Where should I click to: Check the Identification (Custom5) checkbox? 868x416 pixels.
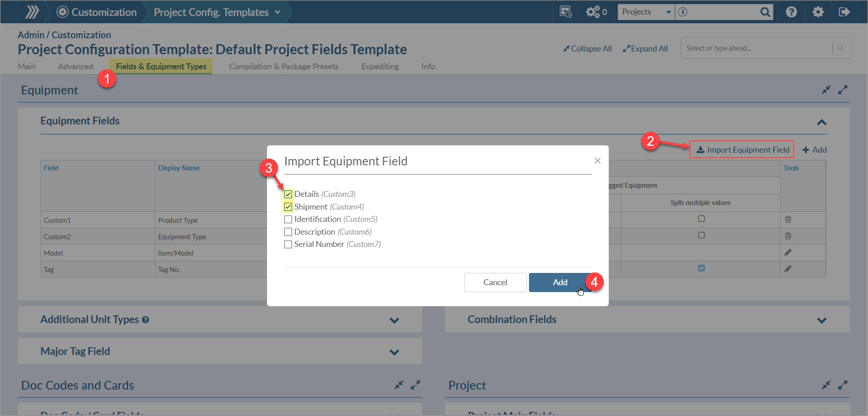point(288,219)
